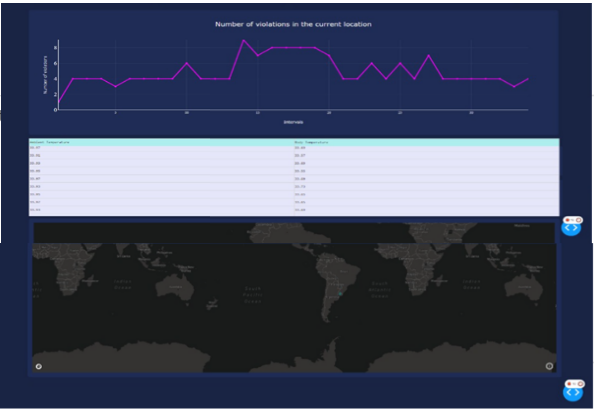Open the blue debug menu button below the map
This screenshot has height=412, width=594.
(x=573, y=393)
